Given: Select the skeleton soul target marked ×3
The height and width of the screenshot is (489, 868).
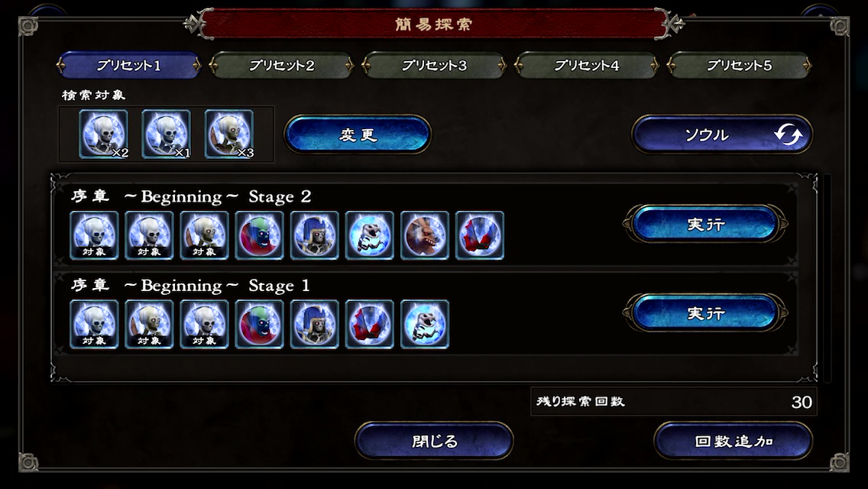Looking at the screenshot, I should [x=229, y=134].
